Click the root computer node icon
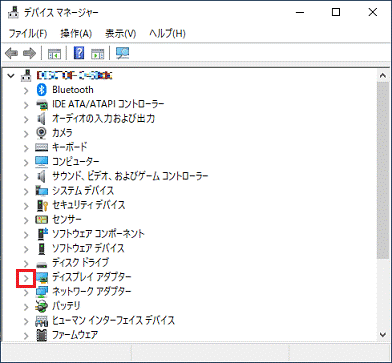Screen dimensions: 392x363 pos(26,76)
